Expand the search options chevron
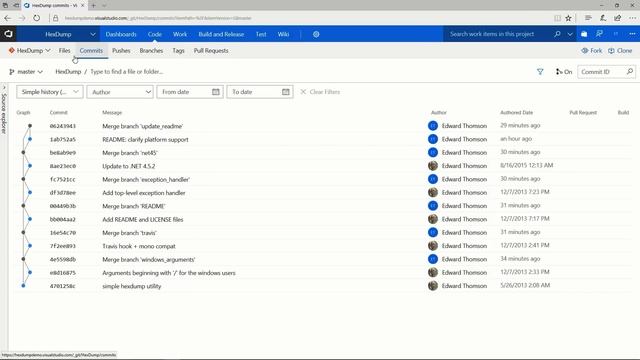This screenshot has width=640, height=360. 570,34
